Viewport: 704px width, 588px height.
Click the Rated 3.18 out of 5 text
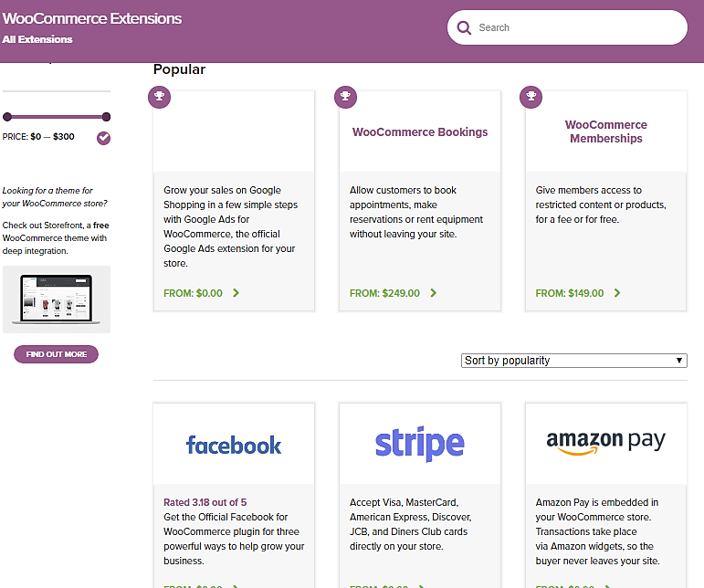[205, 502]
